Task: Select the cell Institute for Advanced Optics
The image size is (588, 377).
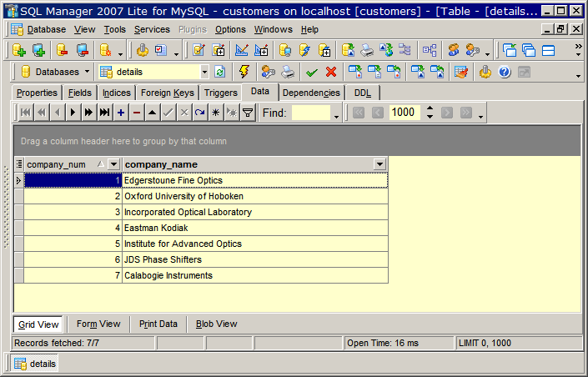Action: click(255, 244)
